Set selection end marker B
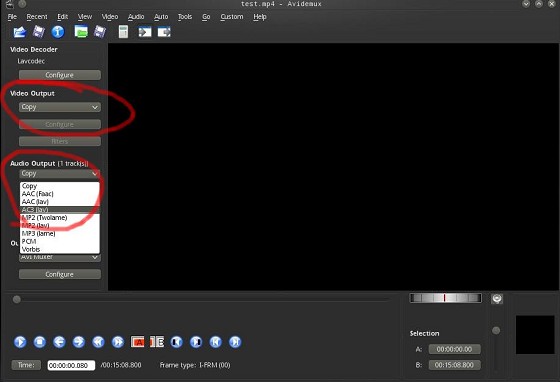The width and height of the screenshot is (560, 382). coord(157,342)
